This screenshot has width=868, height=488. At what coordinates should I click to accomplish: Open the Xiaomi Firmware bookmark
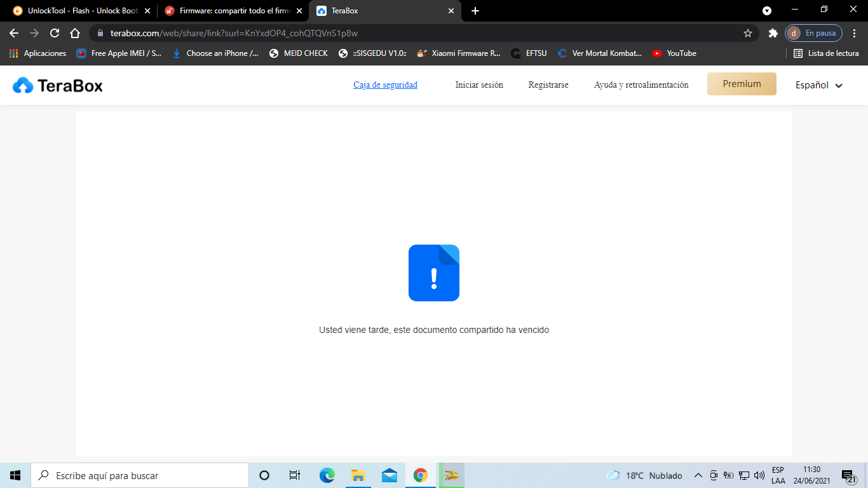pyautogui.click(x=459, y=53)
